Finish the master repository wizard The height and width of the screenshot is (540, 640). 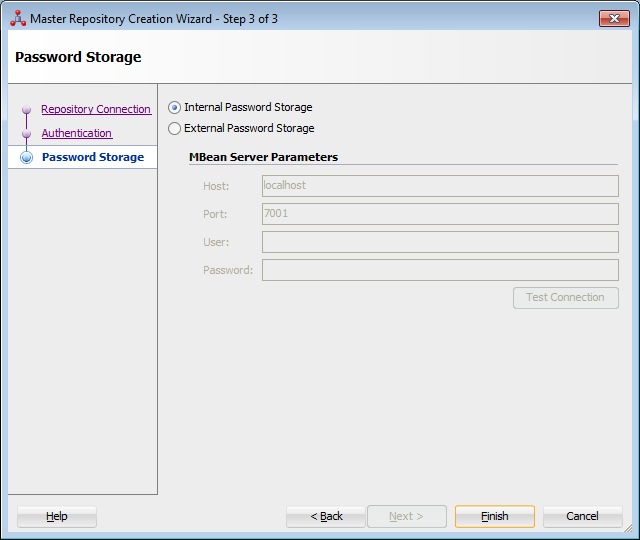(x=495, y=516)
